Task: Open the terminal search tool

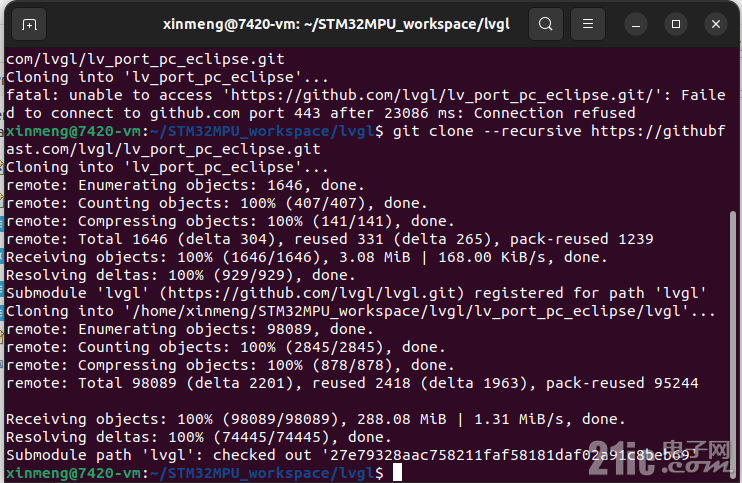Action: [546, 24]
